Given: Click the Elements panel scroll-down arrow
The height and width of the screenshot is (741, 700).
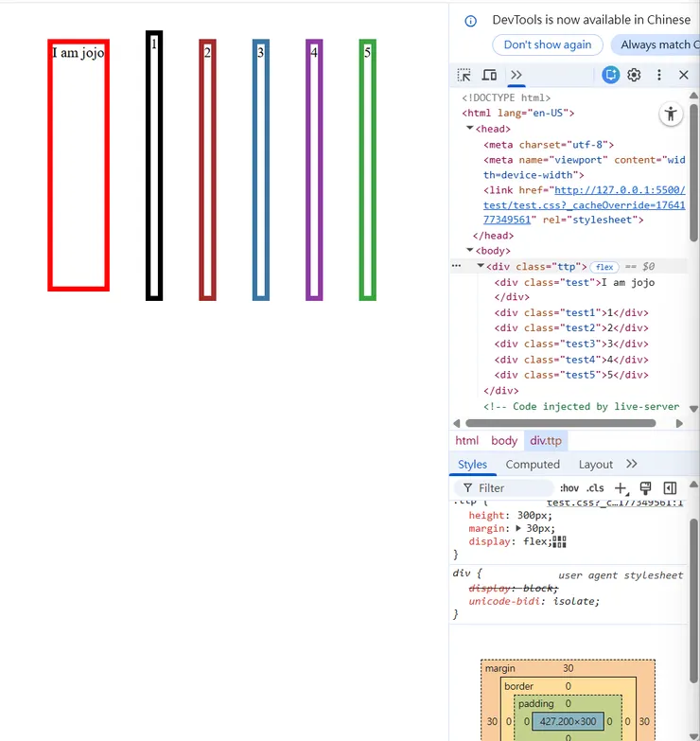Looking at the screenshot, I should pos(693,409).
